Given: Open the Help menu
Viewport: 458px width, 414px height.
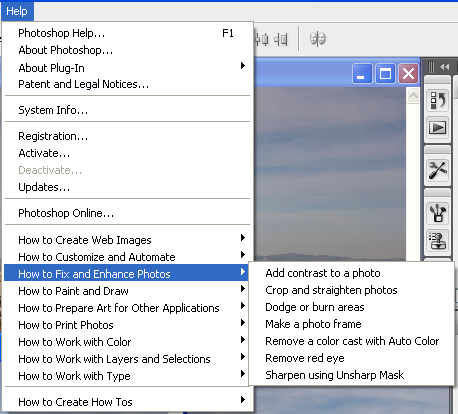Looking at the screenshot, I should 17,11.
